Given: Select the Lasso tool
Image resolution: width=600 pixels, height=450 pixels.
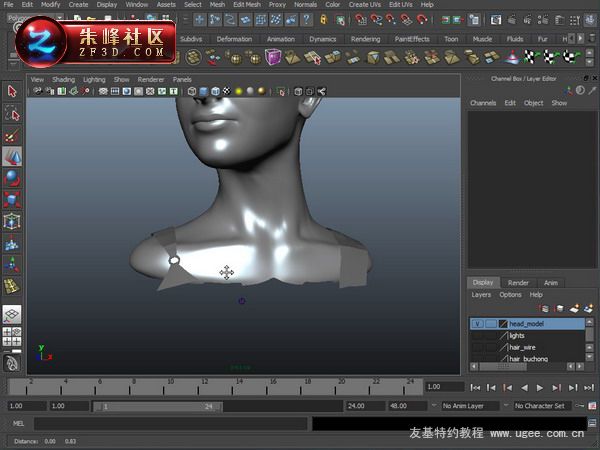Looking at the screenshot, I should pyautogui.click(x=12, y=114).
